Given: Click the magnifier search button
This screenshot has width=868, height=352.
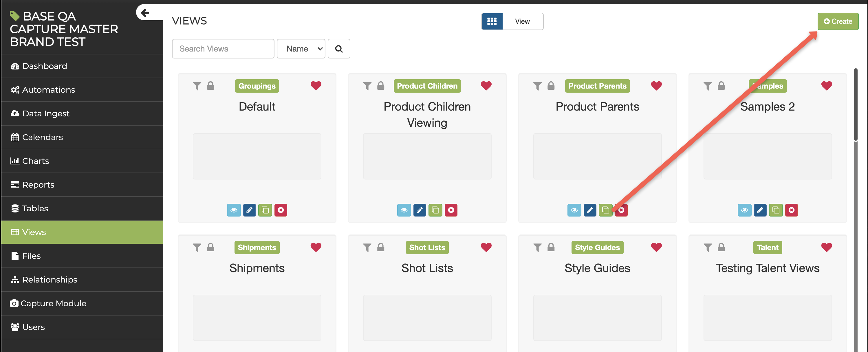Looking at the screenshot, I should [339, 49].
